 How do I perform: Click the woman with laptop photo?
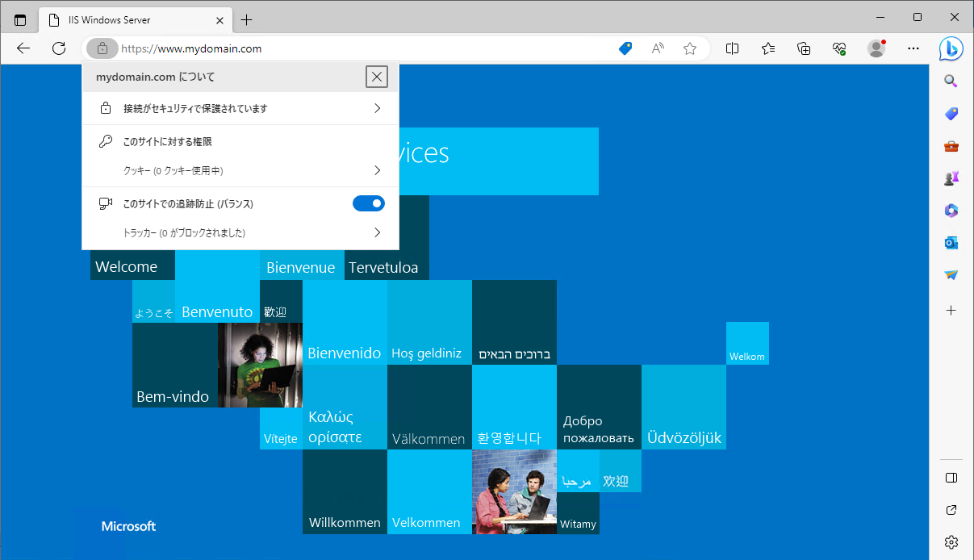click(x=260, y=365)
